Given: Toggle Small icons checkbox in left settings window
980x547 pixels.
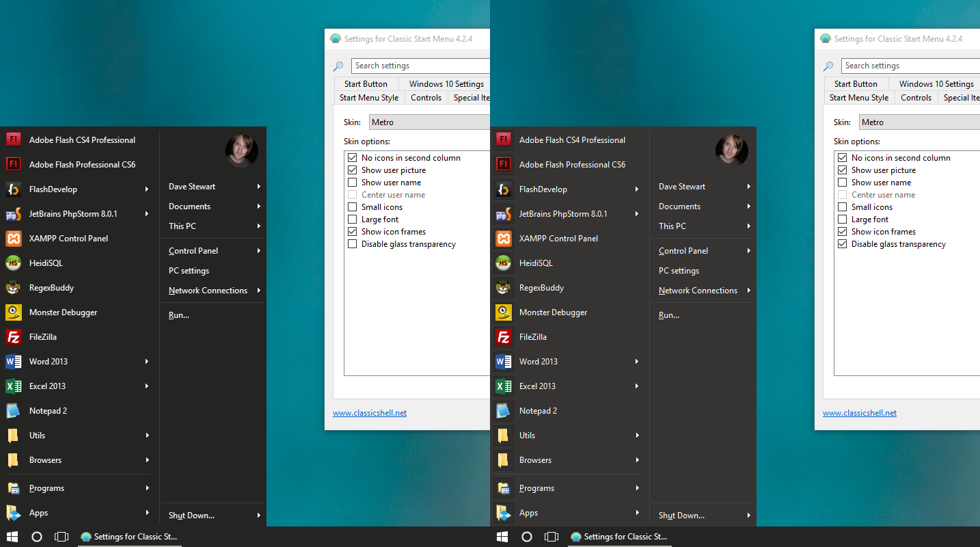Looking at the screenshot, I should pyautogui.click(x=353, y=207).
